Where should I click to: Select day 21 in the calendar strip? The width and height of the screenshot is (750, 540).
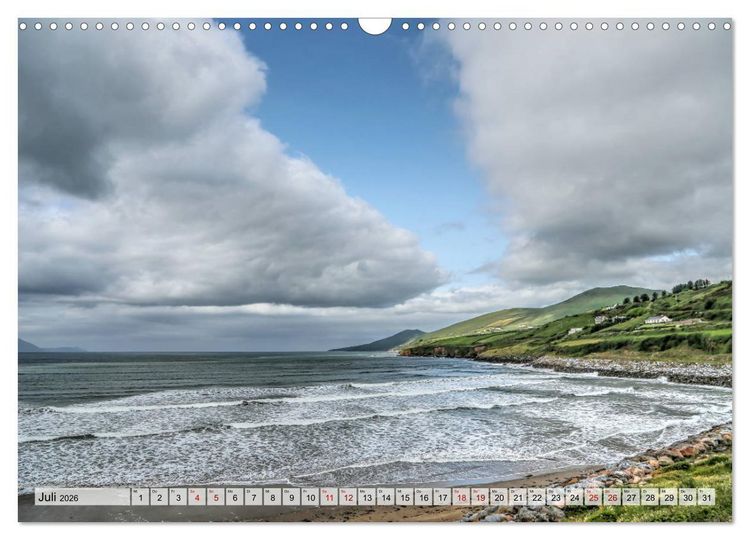point(518,496)
